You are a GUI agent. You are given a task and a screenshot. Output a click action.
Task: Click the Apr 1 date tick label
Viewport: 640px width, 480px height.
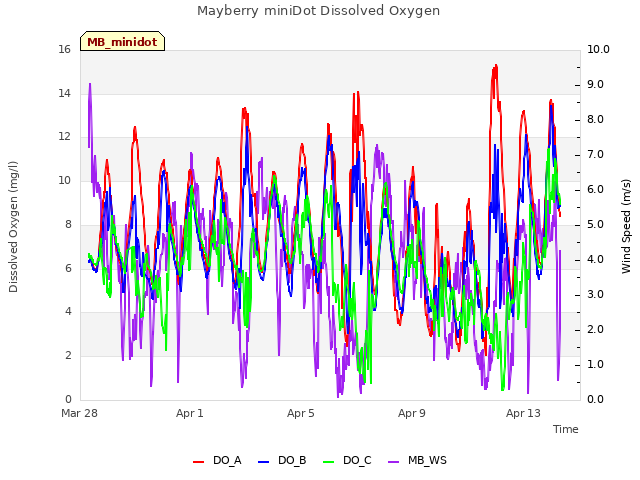(190, 413)
